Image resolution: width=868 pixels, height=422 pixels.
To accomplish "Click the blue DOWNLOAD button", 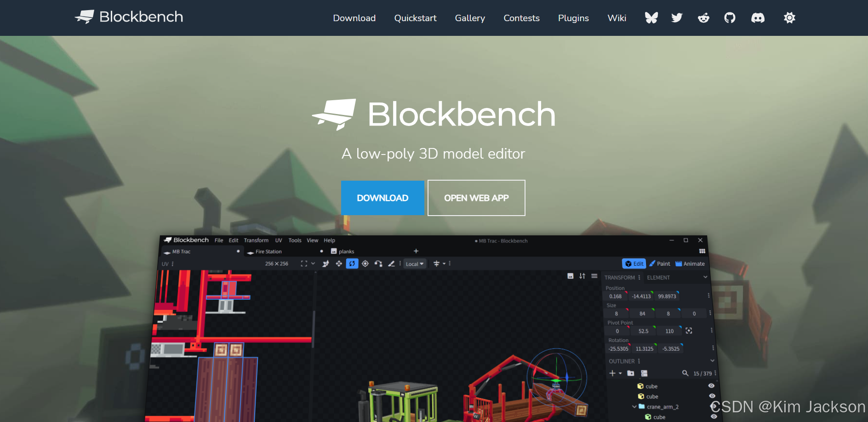I will [x=383, y=198].
